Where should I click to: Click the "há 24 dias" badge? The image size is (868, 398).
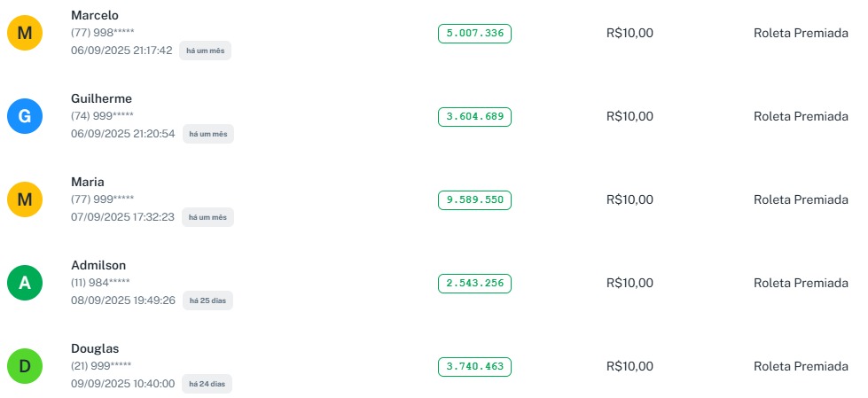coord(207,384)
